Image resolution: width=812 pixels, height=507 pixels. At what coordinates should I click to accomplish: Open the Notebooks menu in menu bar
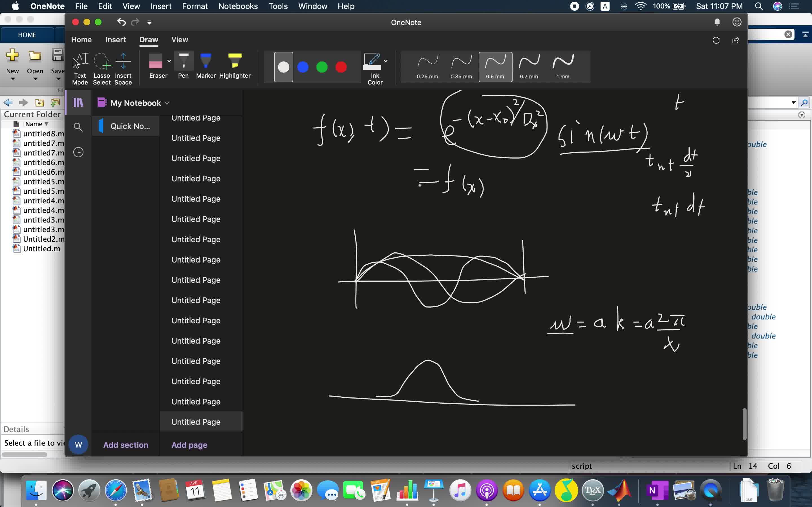pyautogui.click(x=238, y=6)
